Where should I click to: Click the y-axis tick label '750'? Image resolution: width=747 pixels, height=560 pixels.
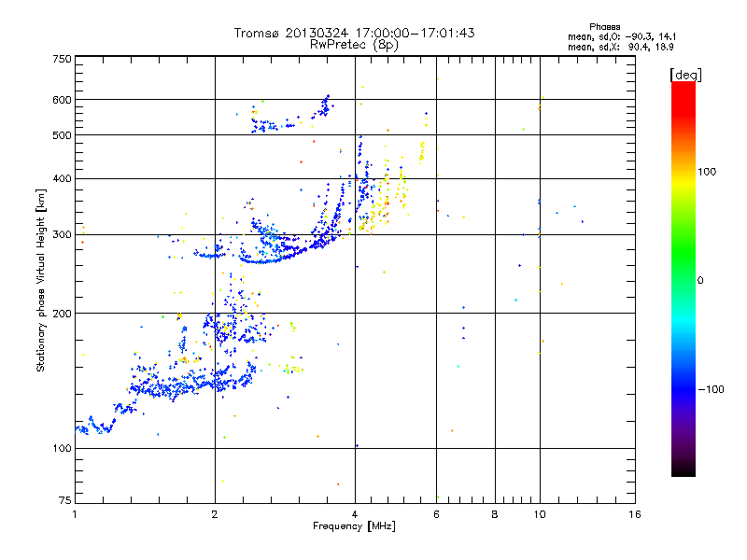(x=62, y=60)
